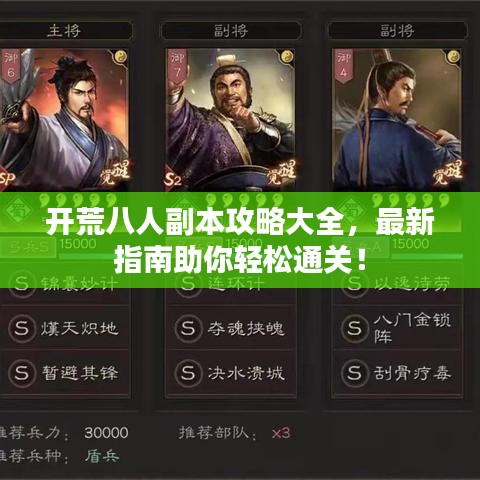This screenshot has width=480, height=480.
Task: Click yin-yang icon on middle general card
Action: pos(287,57)
